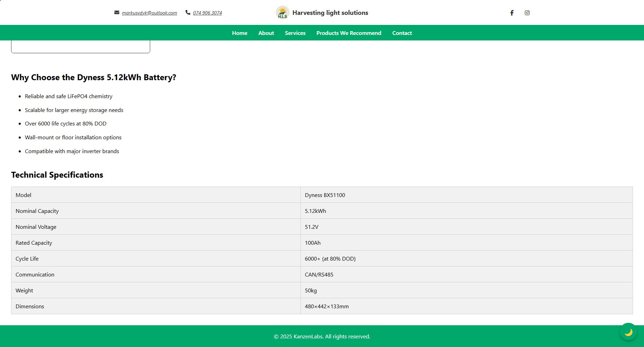This screenshot has width=644, height=347.
Task: Select the 100Ah rated capacity cell
Action: click(466, 243)
